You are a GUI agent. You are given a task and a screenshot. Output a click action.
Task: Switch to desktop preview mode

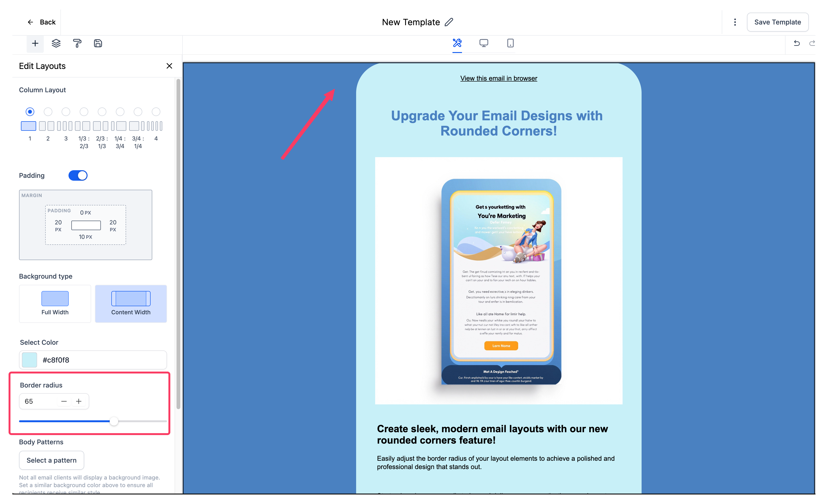point(483,43)
